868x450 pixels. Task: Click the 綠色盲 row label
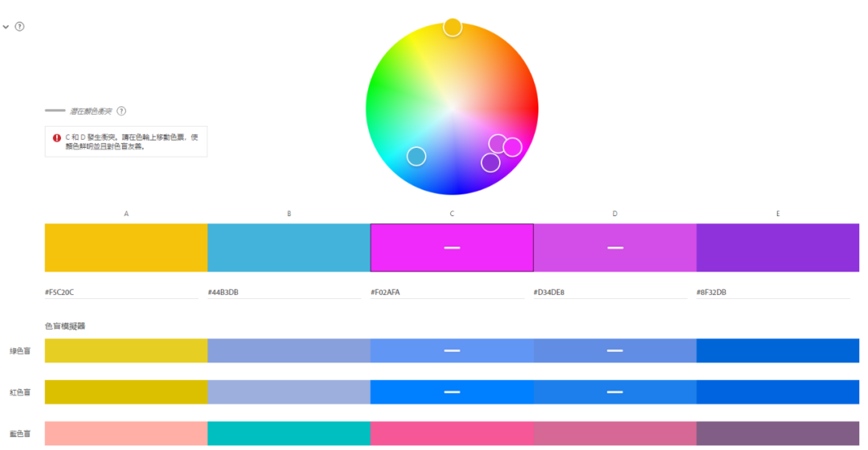click(x=20, y=351)
